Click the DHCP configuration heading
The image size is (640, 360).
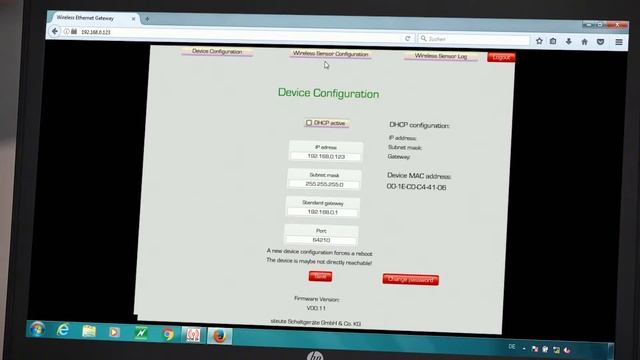coord(419,125)
